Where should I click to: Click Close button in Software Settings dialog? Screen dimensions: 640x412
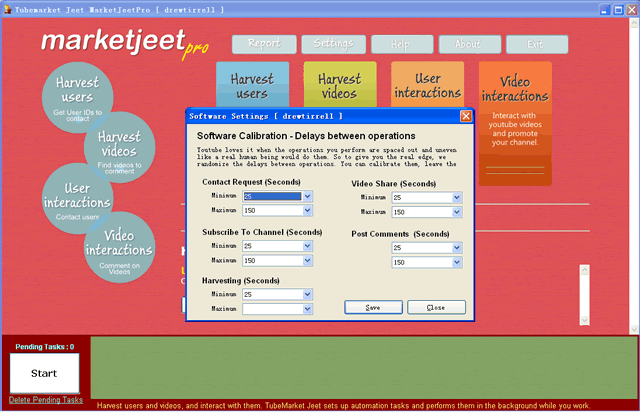pos(436,307)
